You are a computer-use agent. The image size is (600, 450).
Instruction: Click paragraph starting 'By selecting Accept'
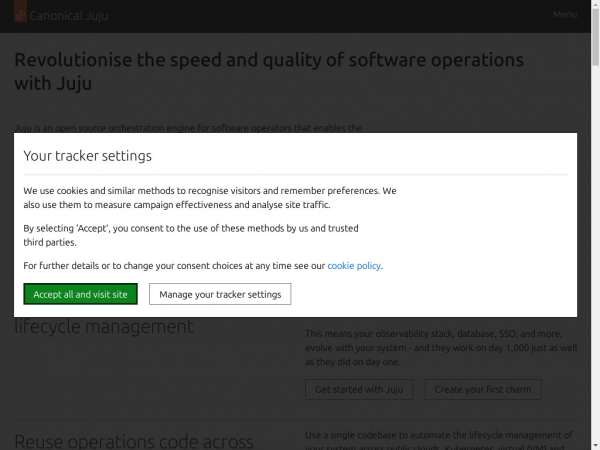coord(191,235)
